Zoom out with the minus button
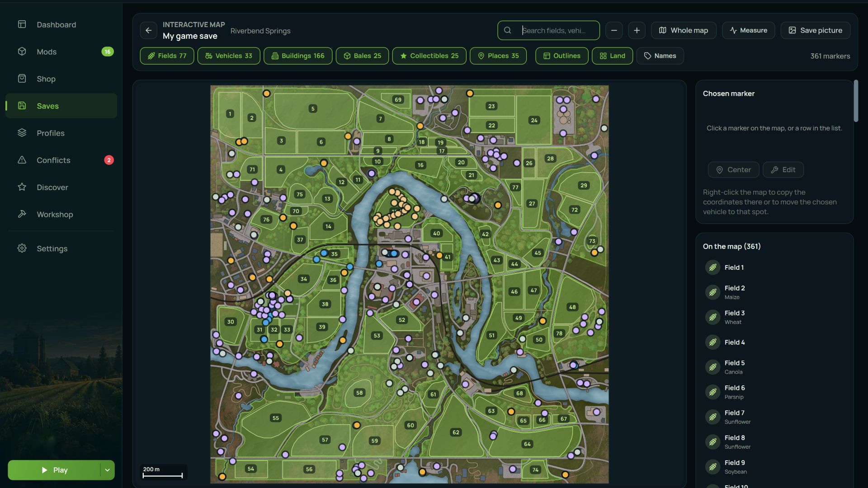This screenshot has width=868, height=488. (x=614, y=30)
